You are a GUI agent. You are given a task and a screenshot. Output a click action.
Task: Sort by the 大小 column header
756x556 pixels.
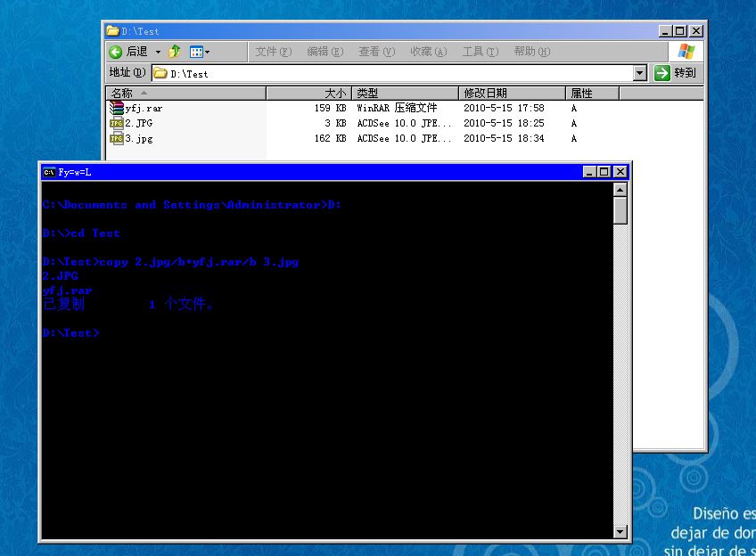point(309,93)
